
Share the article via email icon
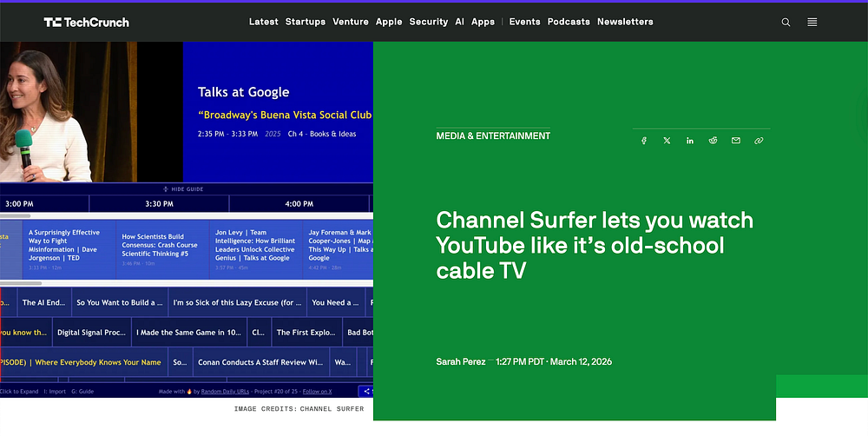tap(736, 141)
